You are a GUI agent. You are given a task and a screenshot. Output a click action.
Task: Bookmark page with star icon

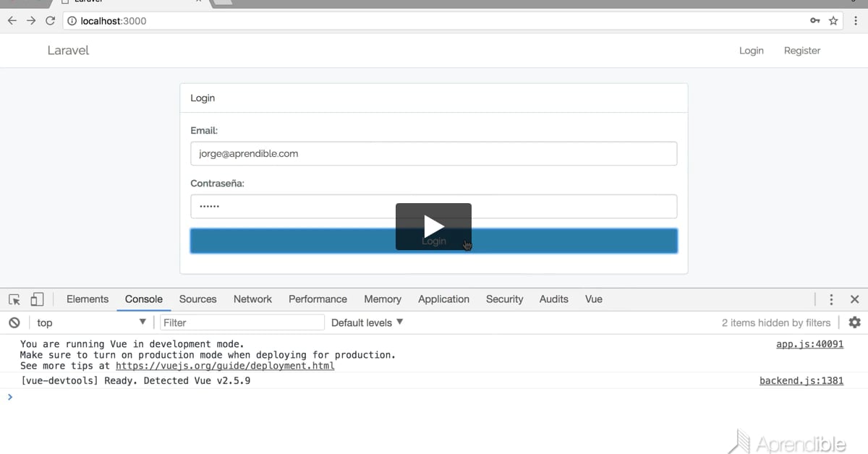(x=833, y=21)
